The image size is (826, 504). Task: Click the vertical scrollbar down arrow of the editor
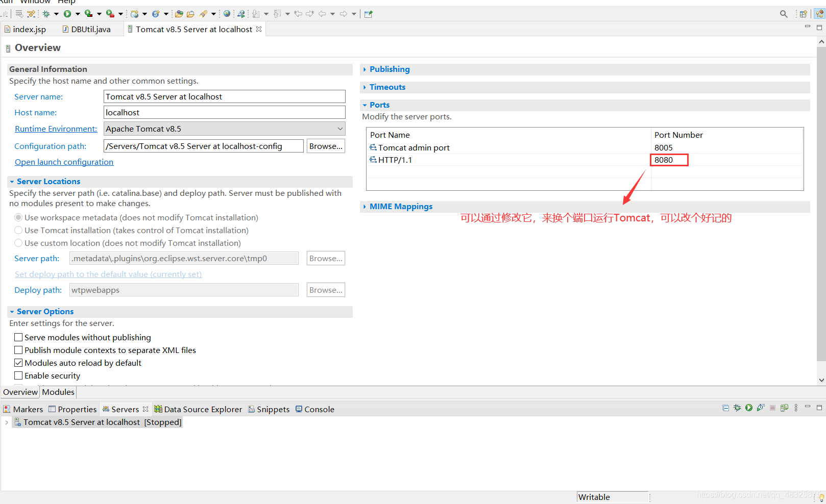pyautogui.click(x=821, y=380)
